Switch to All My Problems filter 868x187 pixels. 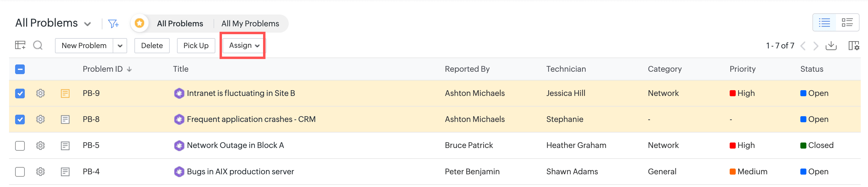click(250, 24)
